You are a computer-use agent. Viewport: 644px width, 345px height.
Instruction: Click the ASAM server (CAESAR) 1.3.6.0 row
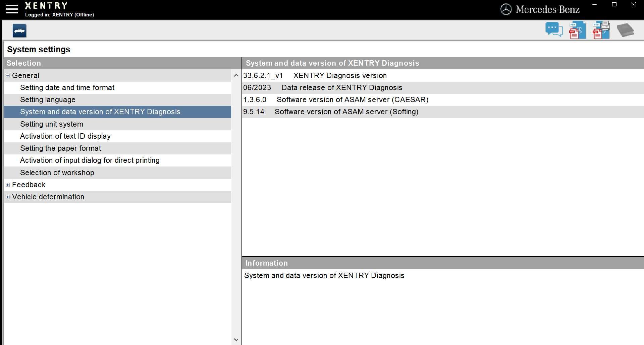443,100
